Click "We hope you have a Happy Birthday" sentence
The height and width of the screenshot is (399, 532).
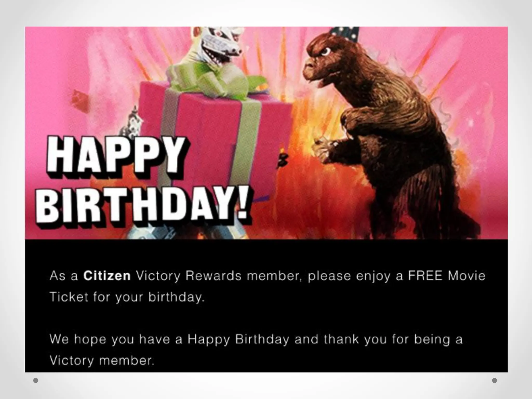(169, 340)
